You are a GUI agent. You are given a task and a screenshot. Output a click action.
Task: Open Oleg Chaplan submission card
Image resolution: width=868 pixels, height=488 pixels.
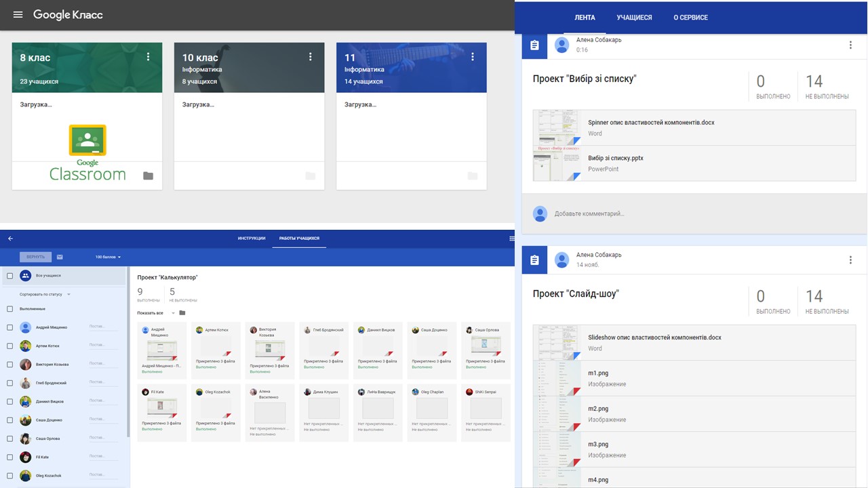[x=432, y=413]
